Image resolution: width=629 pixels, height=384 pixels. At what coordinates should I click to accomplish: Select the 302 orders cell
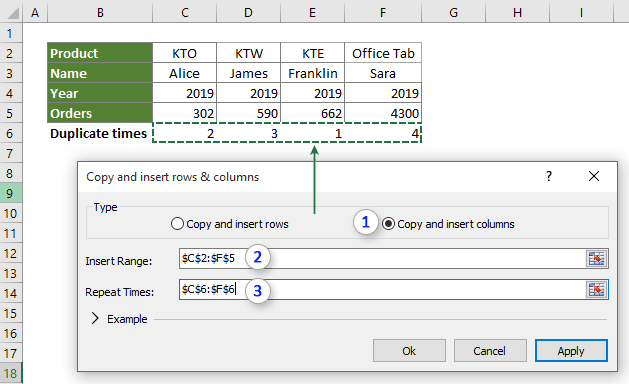click(x=185, y=113)
